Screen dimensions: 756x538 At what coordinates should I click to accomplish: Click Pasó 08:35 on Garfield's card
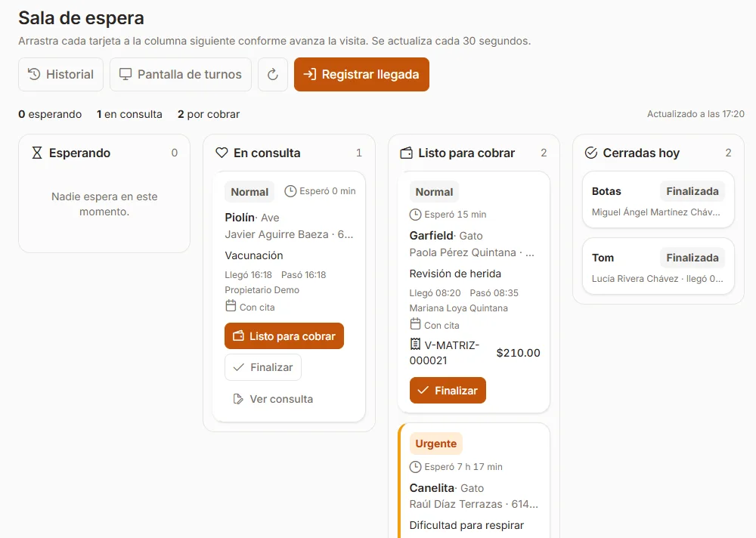(x=494, y=293)
